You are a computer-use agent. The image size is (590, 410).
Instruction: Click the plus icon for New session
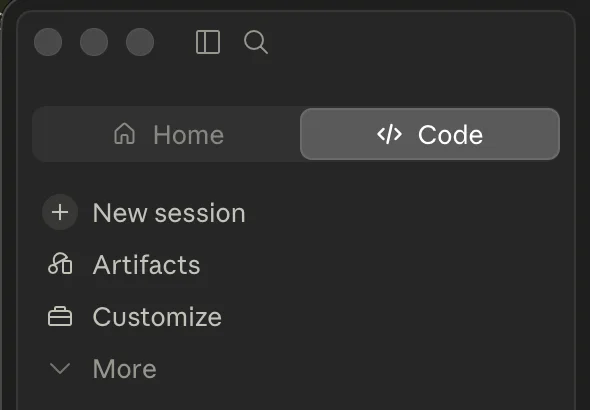tap(60, 213)
